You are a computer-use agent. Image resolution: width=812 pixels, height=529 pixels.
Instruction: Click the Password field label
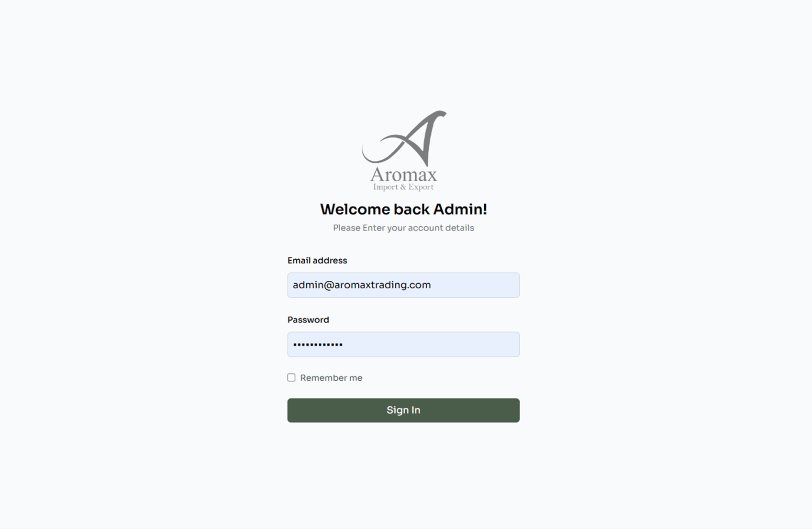pyautogui.click(x=308, y=320)
